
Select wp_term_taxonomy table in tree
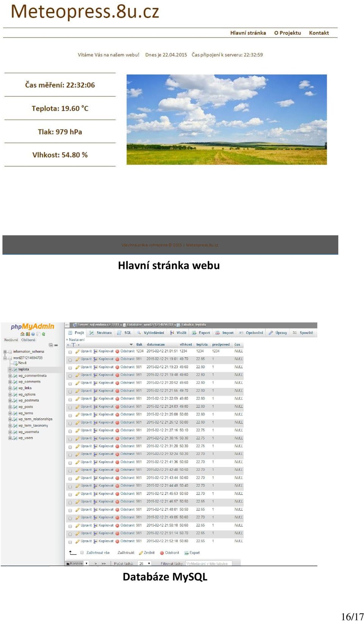[x=33, y=426]
